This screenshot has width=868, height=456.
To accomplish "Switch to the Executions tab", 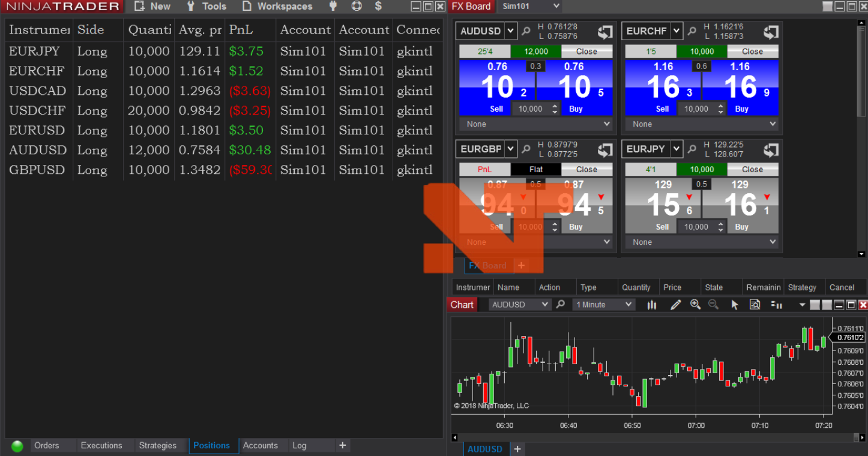I will [x=101, y=445].
